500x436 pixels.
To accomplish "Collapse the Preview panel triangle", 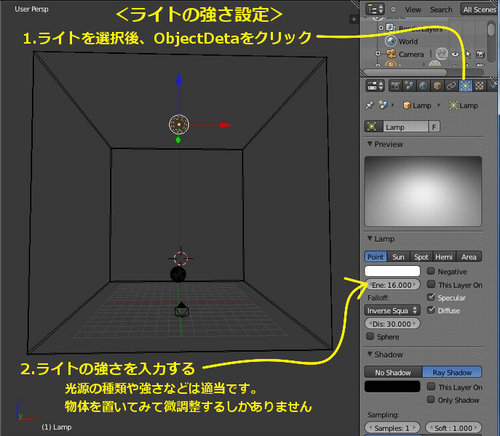I will [370, 144].
